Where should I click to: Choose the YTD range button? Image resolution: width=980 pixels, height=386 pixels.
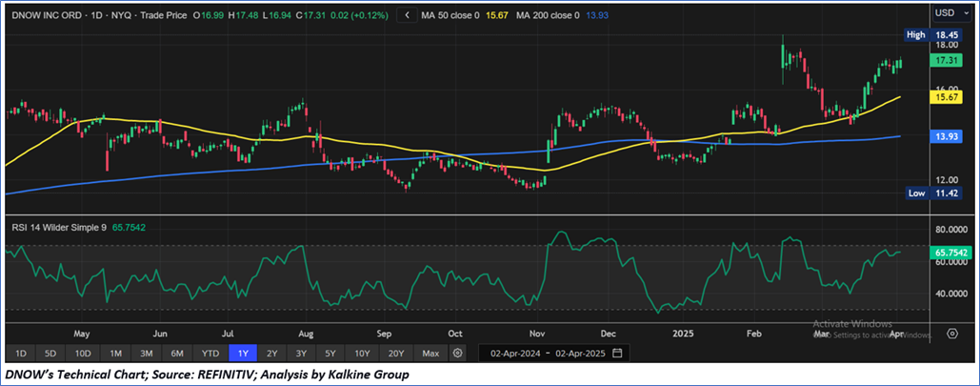click(x=210, y=354)
